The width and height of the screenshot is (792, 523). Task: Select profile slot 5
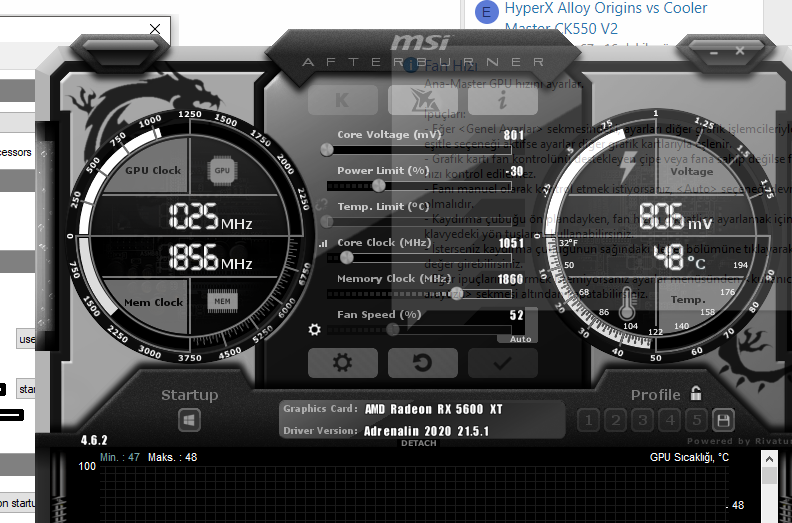(x=697, y=420)
